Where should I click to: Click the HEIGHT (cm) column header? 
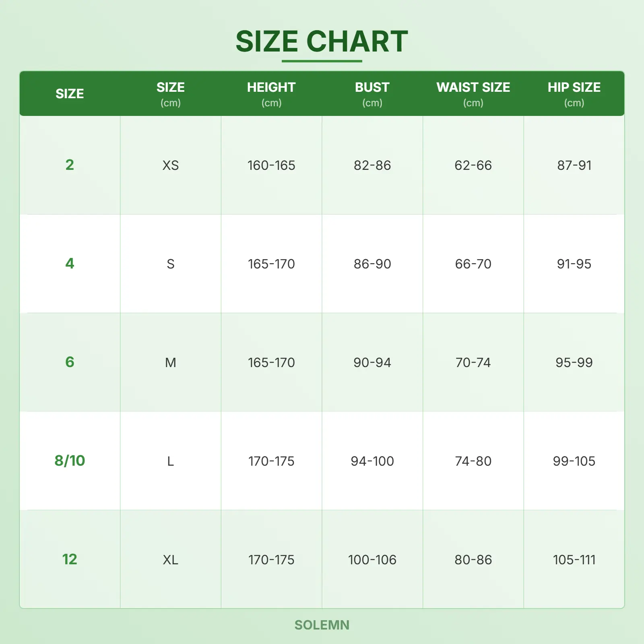pos(271,94)
